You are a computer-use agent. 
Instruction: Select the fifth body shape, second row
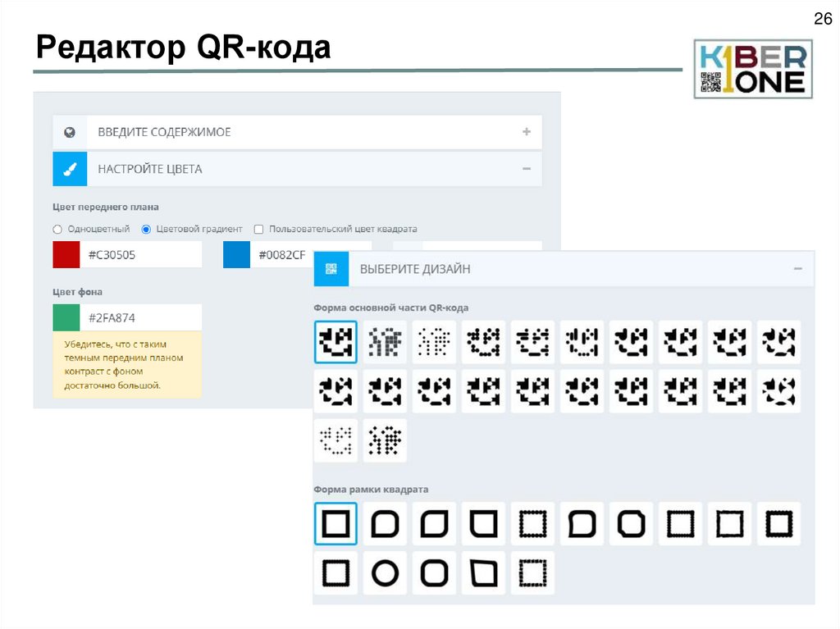click(533, 391)
